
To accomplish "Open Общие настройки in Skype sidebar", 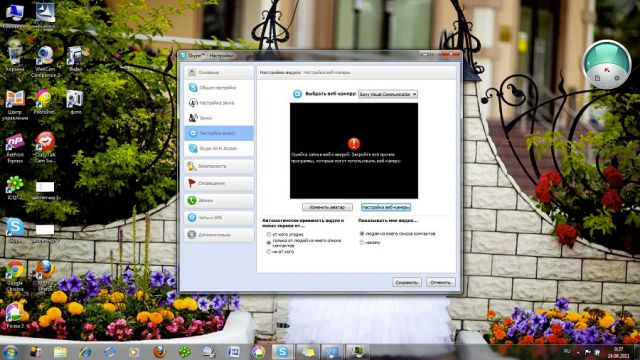I will (x=219, y=87).
